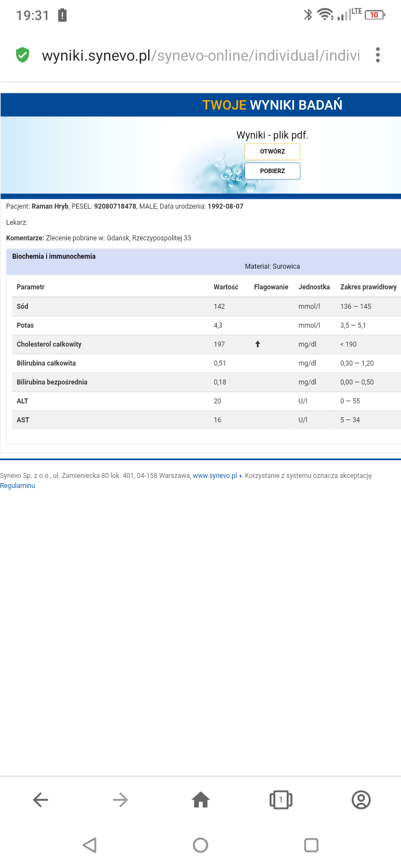The image size is (401, 868).
Task: Tap the green secure site shield icon
Action: pyautogui.click(x=22, y=55)
